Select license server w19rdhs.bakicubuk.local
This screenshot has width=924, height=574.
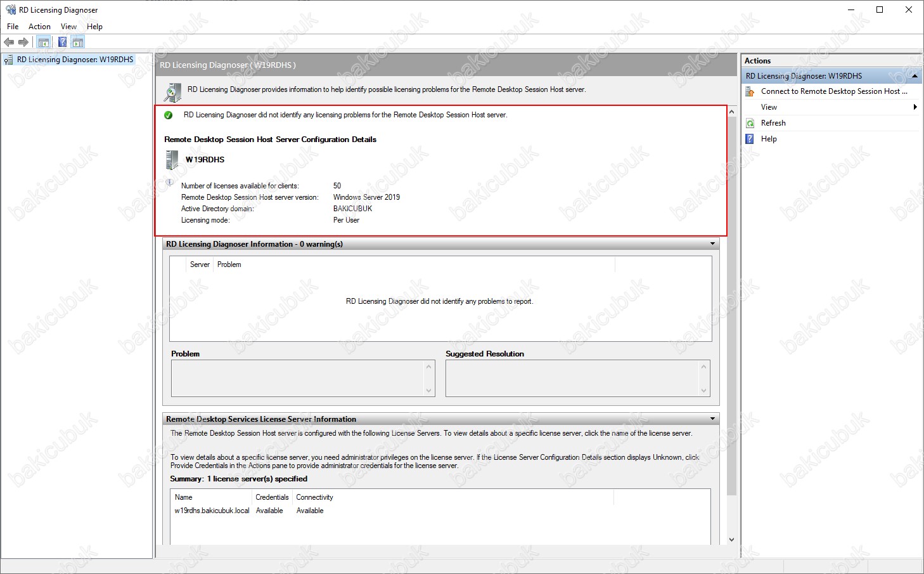[212, 511]
